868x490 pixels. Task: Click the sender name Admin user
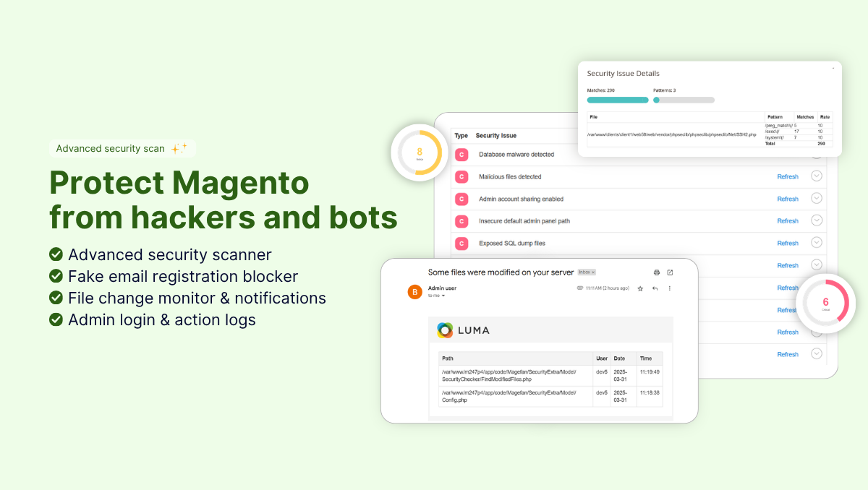tap(442, 288)
